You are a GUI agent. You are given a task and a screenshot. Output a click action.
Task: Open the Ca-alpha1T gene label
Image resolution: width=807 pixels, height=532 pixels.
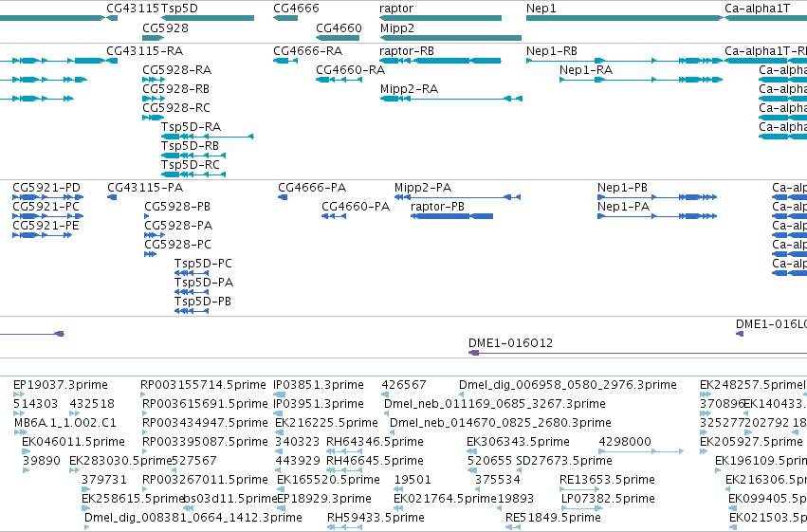pyautogui.click(x=757, y=9)
